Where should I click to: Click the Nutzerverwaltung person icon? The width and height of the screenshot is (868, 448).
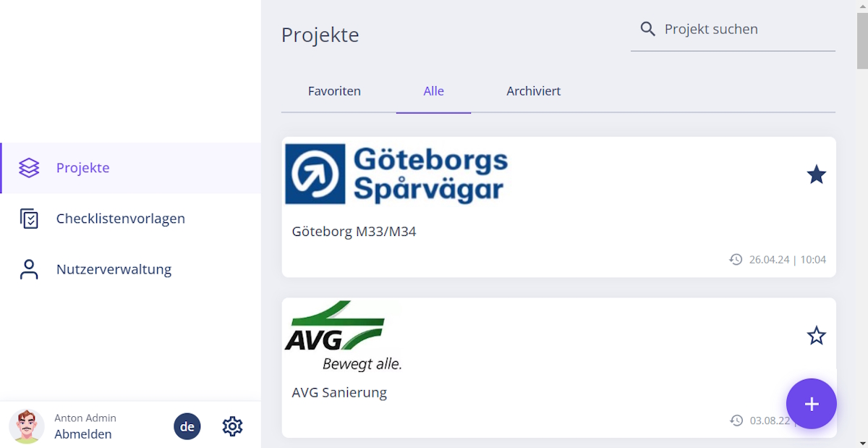click(29, 269)
